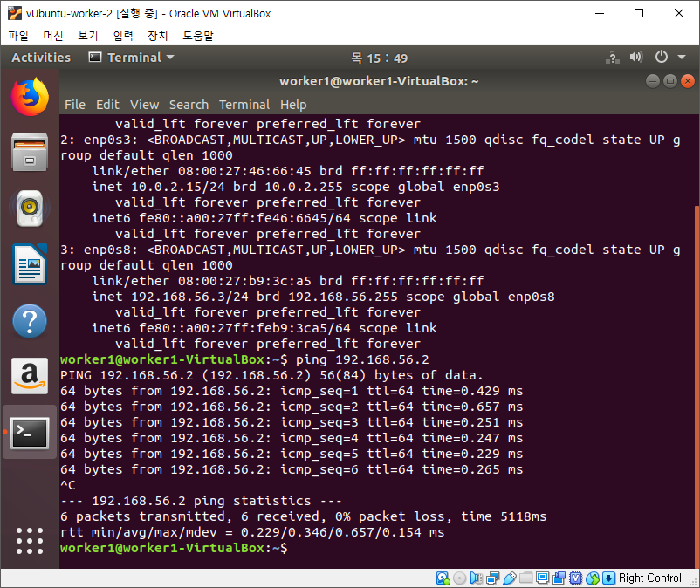Click the VirtualBox shared folders indicator
The image size is (700, 588).
click(x=526, y=578)
